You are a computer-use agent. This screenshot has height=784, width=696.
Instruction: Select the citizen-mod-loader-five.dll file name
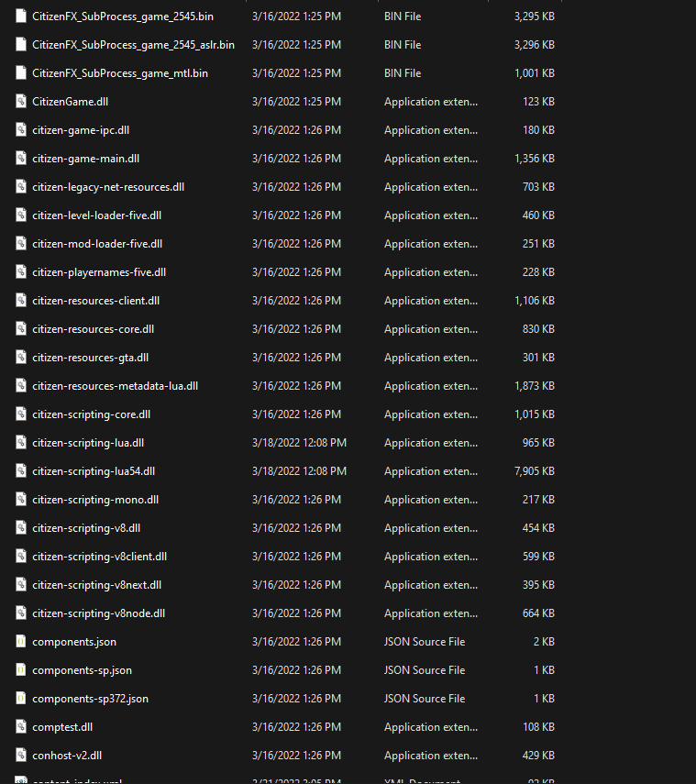(97, 244)
